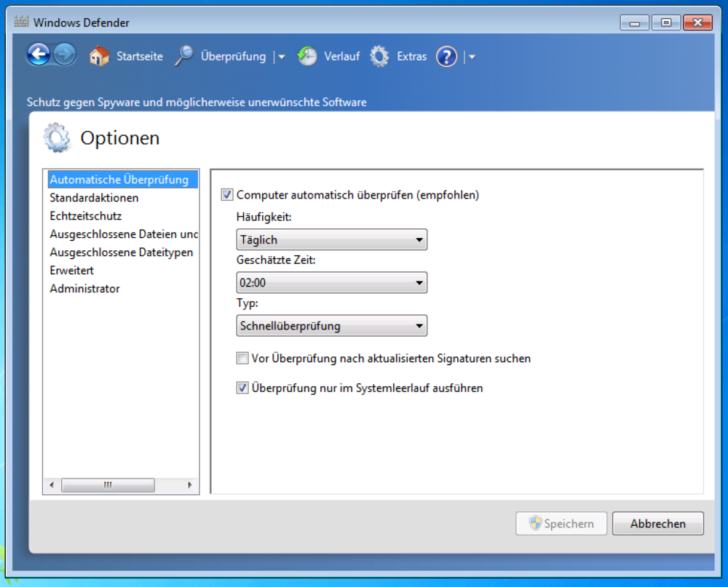Image resolution: width=728 pixels, height=587 pixels.
Task: Select the Überprüfung magnifier icon
Action: (x=185, y=56)
